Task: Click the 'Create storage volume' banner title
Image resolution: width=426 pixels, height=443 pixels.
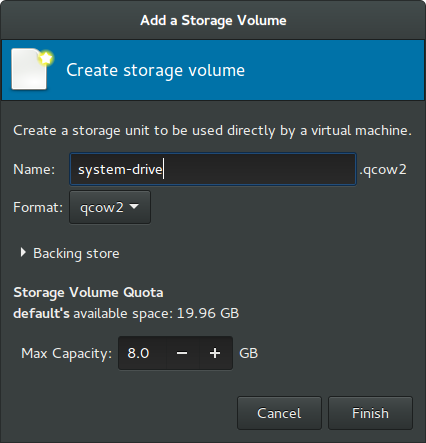Action: [156, 70]
